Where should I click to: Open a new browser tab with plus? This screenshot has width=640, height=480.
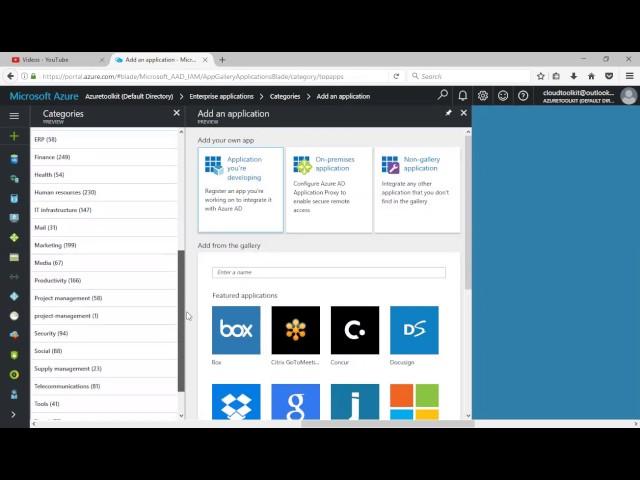(222, 60)
